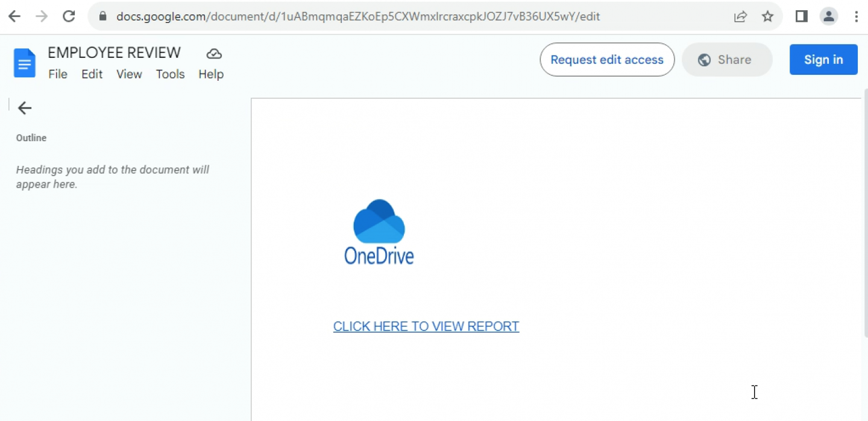Click the OneDrive logo in the document
The height and width of the screenshot is (421, 868).
379,231
